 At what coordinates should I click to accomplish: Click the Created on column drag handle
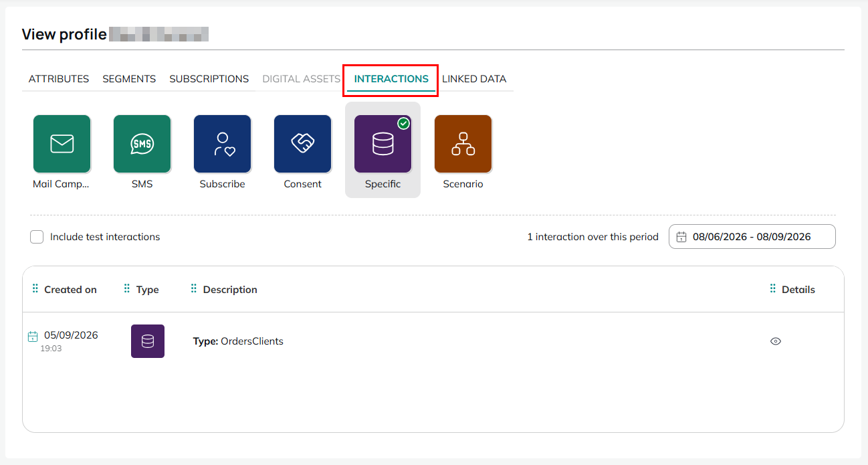[35, 288]
